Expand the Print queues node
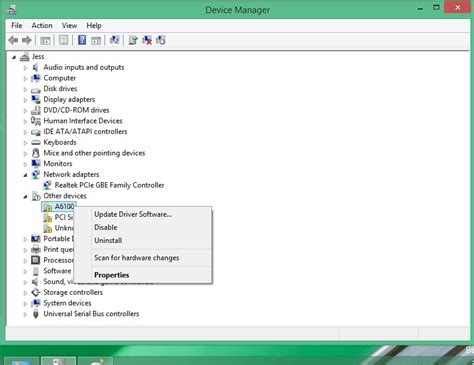 (x=25, y=250)
